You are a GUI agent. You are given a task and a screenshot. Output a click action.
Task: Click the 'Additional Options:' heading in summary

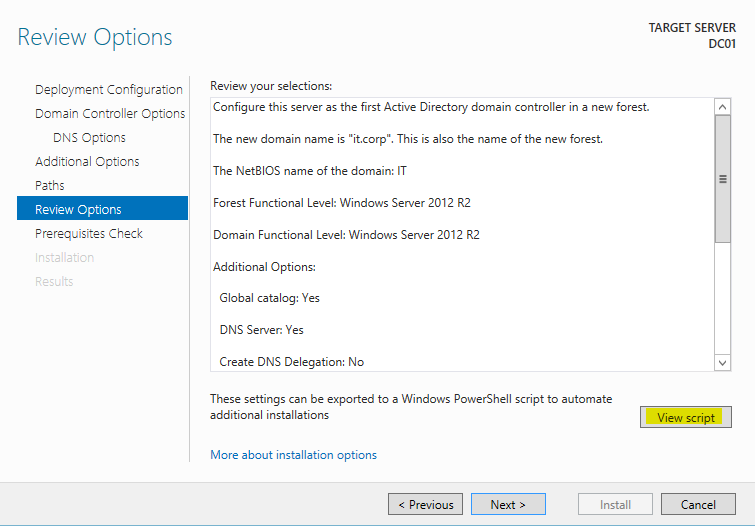coord(264,267)
